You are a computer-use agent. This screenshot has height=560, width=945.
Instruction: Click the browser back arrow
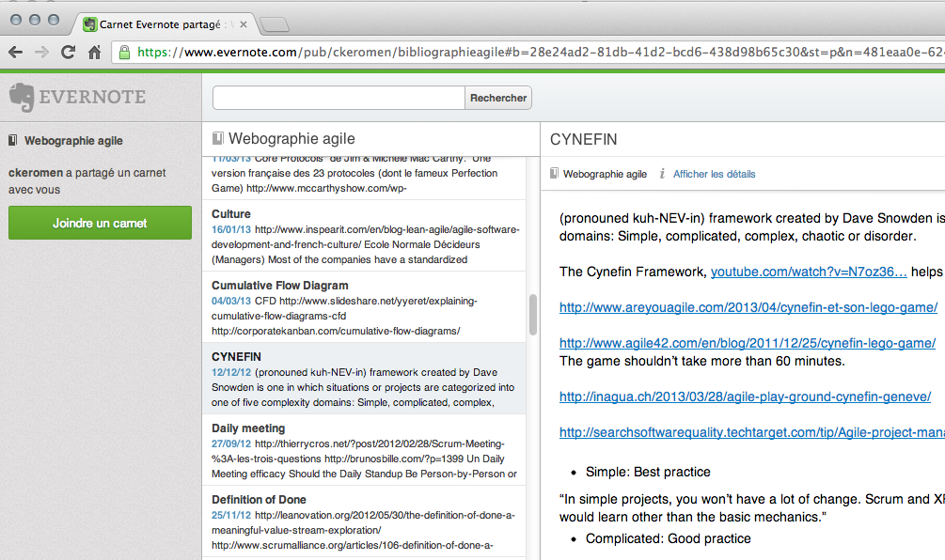[15, 53]
